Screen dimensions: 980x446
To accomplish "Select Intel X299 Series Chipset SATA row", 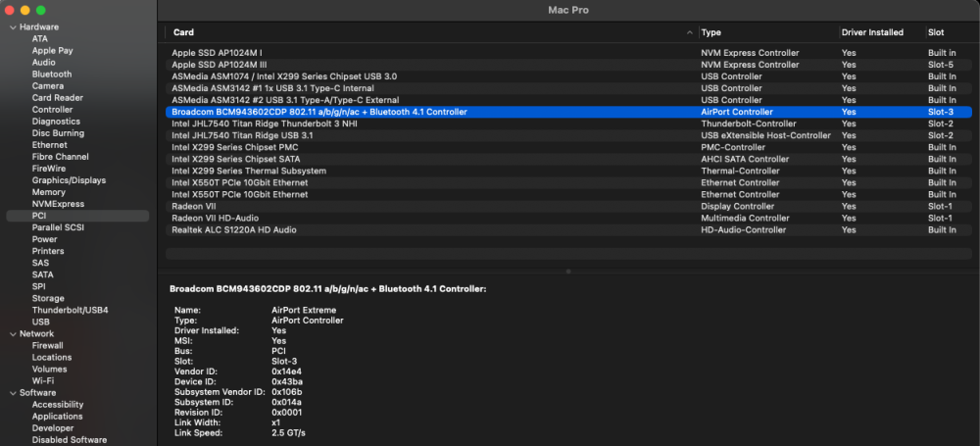I will tap(568, 160).
